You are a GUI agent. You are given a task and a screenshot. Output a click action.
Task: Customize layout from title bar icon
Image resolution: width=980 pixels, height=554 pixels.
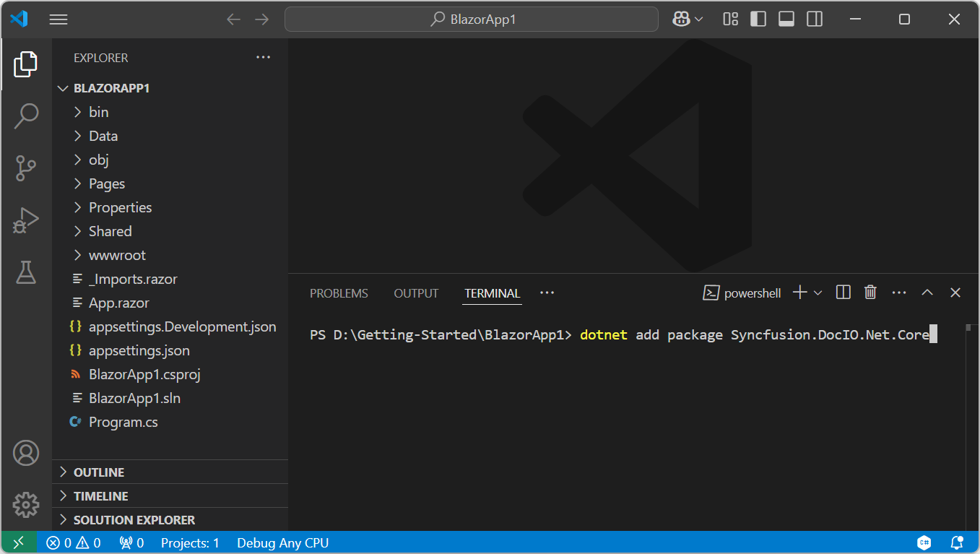pyautogui.click(x=731, y=20)
